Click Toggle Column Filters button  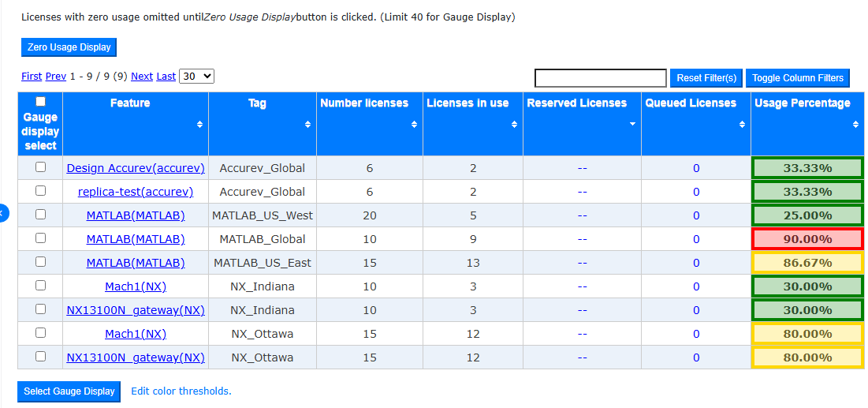pos(797,78)
